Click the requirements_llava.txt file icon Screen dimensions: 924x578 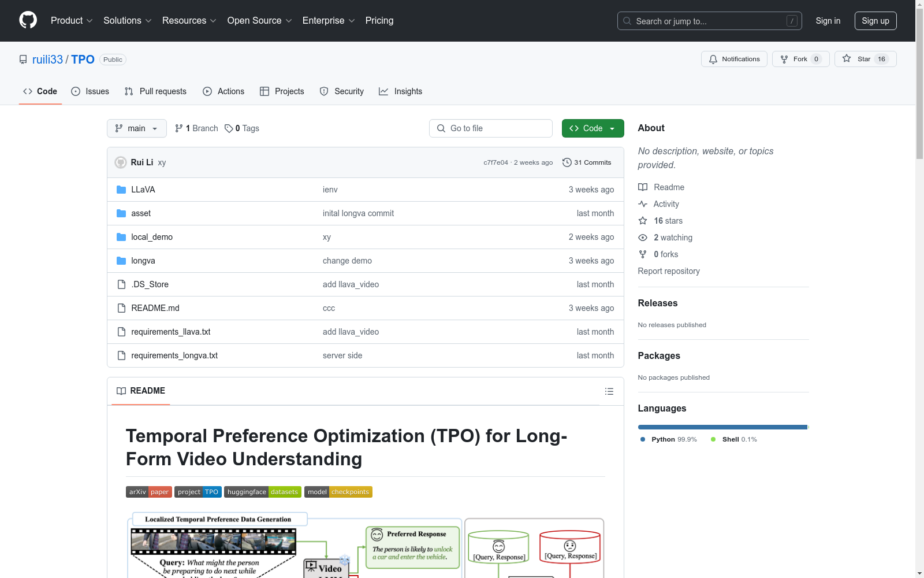click(121, 332)
